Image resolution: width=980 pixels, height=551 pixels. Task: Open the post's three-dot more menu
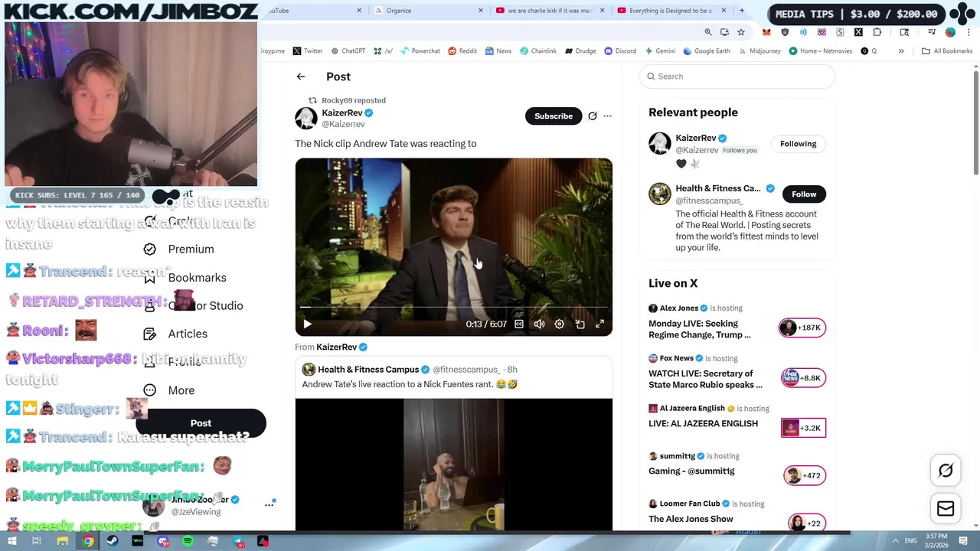(x=607, y=116)
